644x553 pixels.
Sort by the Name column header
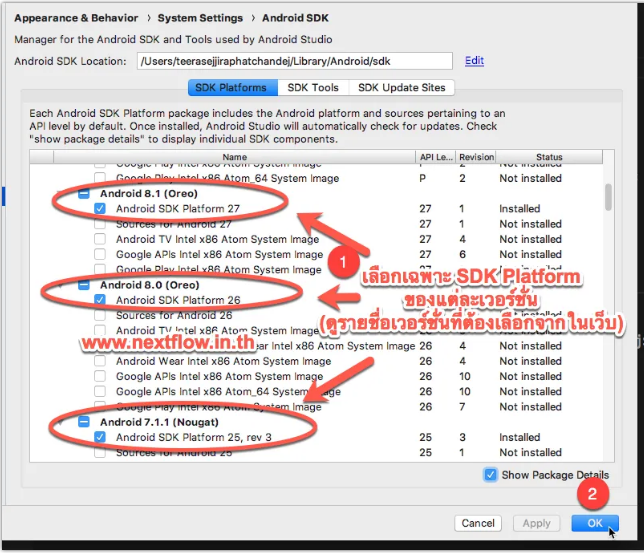pos(235,157)
